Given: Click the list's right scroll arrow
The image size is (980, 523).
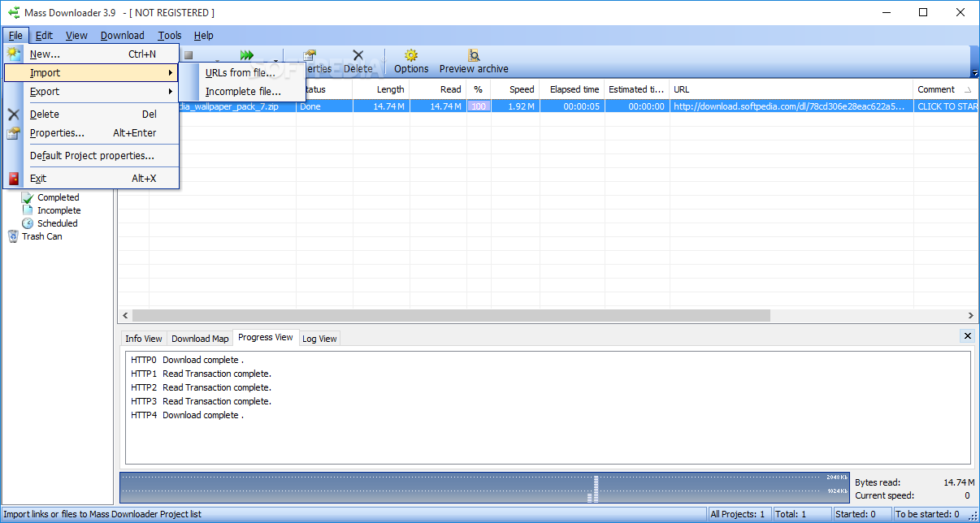Looking at the screenshot, I should [972, 315].
